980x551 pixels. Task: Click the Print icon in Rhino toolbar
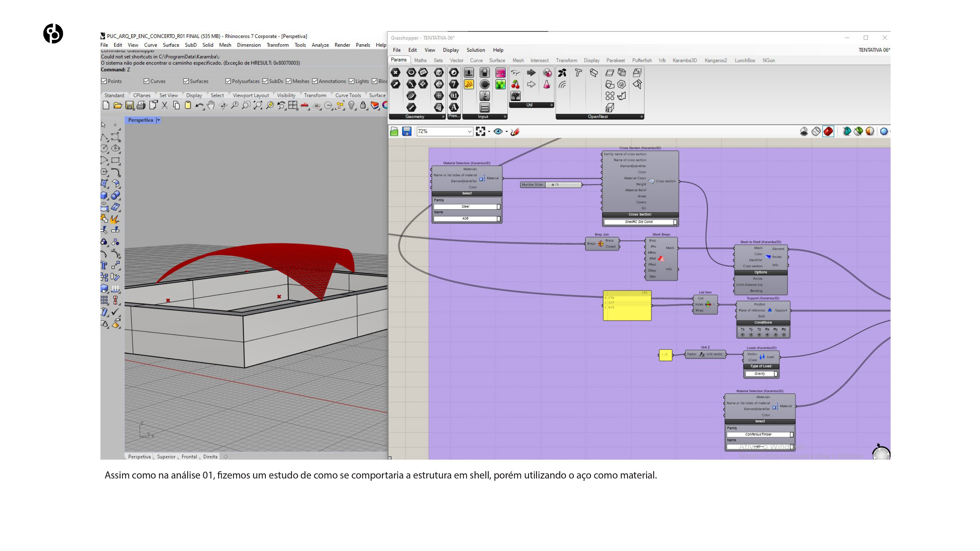(141, 105)
